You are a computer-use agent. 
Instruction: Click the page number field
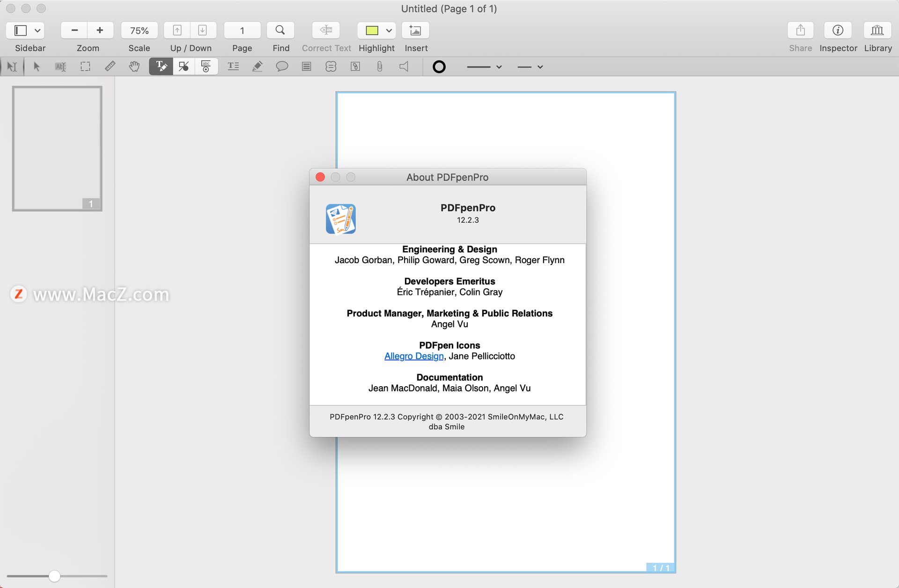coord(242,30)
